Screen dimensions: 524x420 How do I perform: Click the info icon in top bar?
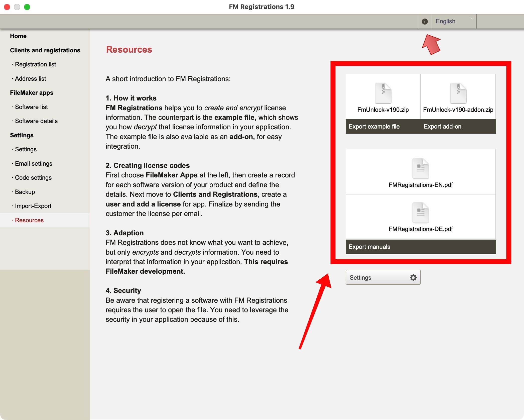pos(425,22)
